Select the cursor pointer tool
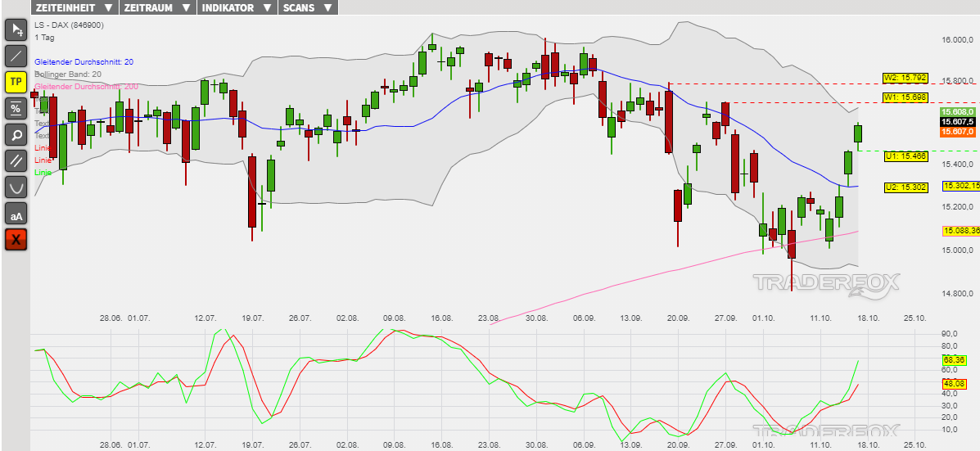This screenshot has width=980, height=451. point(16,29)
